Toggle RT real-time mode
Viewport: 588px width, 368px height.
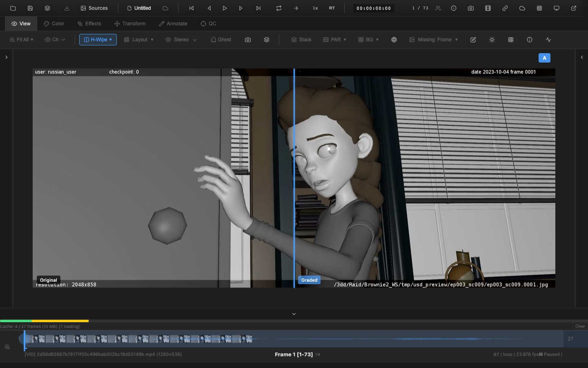point(332,8)
